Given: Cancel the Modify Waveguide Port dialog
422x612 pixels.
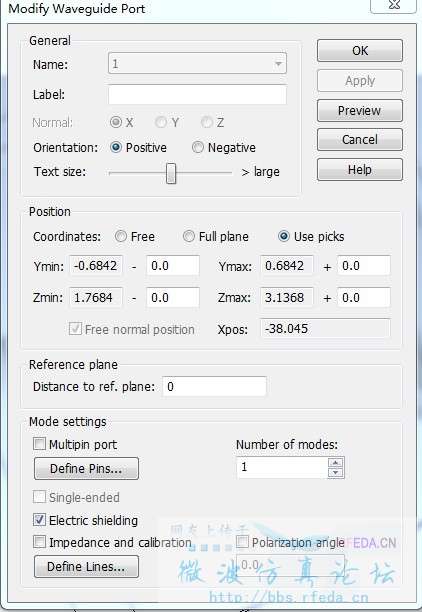Looking at the screenshot, I should (360, 140).
